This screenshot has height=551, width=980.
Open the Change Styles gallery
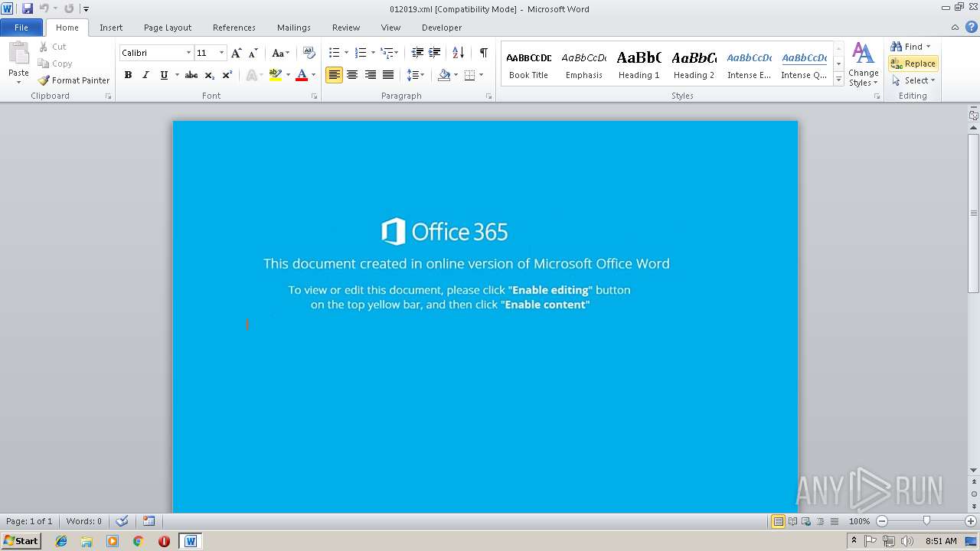(x=863, y=64)
